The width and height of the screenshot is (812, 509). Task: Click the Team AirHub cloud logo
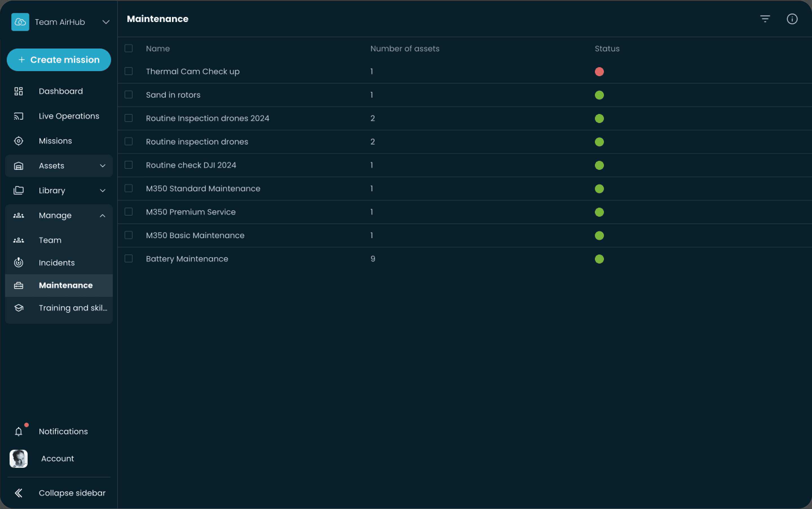coord(20,22)
